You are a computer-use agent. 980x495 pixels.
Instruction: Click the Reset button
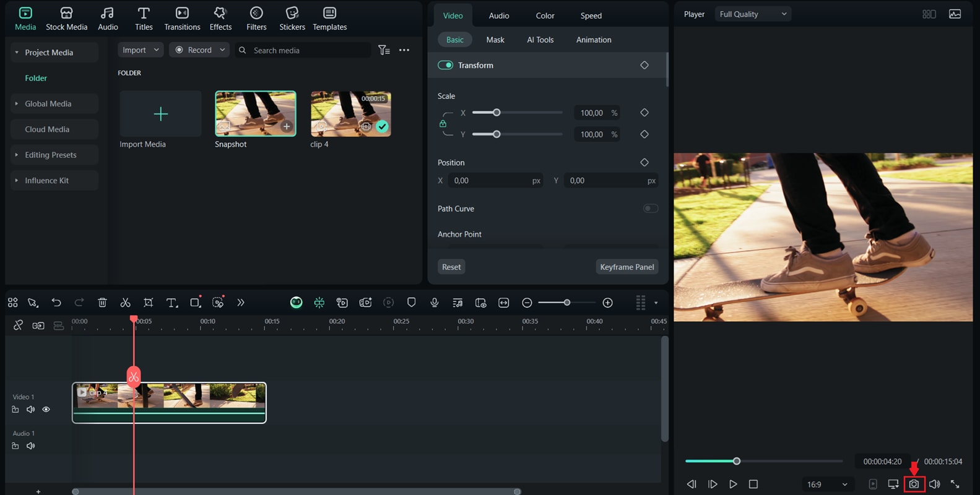coord(451,267)
